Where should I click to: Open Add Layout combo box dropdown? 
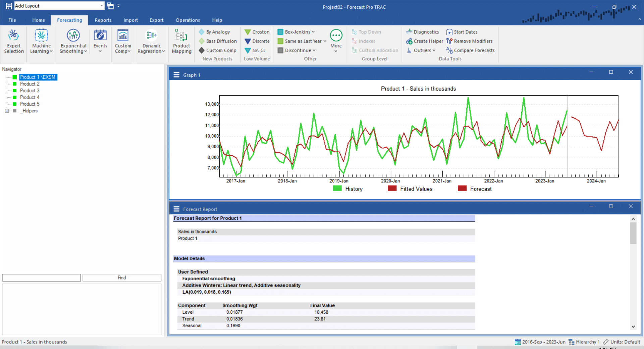click(x=102, y=6)
